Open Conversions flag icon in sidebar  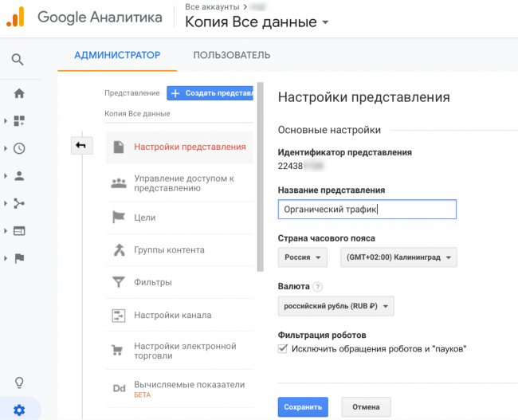tap(19, 258)
